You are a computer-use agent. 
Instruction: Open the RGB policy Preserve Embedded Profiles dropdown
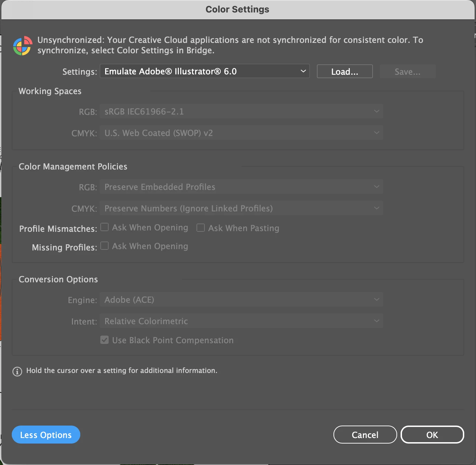(241, 187)
